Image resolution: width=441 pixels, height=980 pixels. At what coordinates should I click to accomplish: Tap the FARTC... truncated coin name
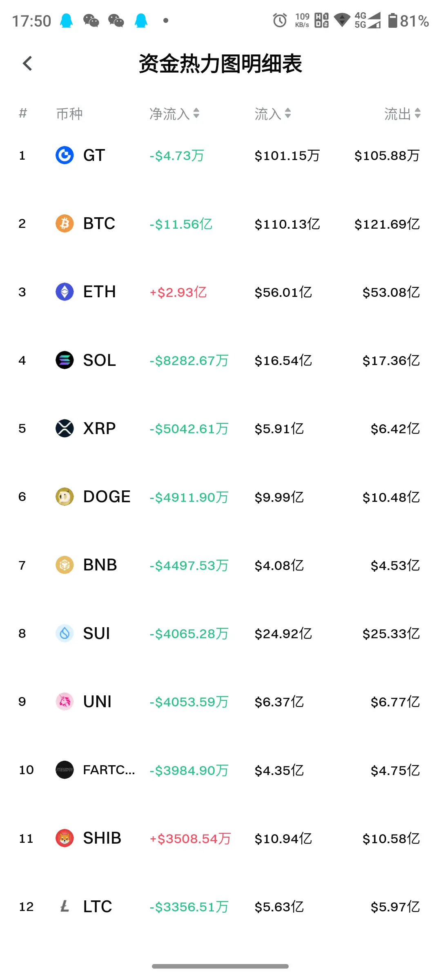(109, 770)
